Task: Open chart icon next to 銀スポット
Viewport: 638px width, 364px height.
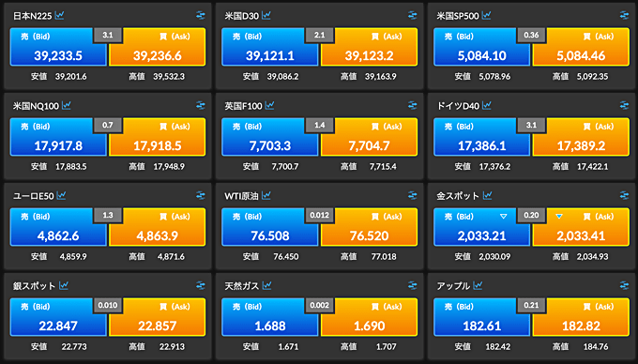Action: (64, 285)
